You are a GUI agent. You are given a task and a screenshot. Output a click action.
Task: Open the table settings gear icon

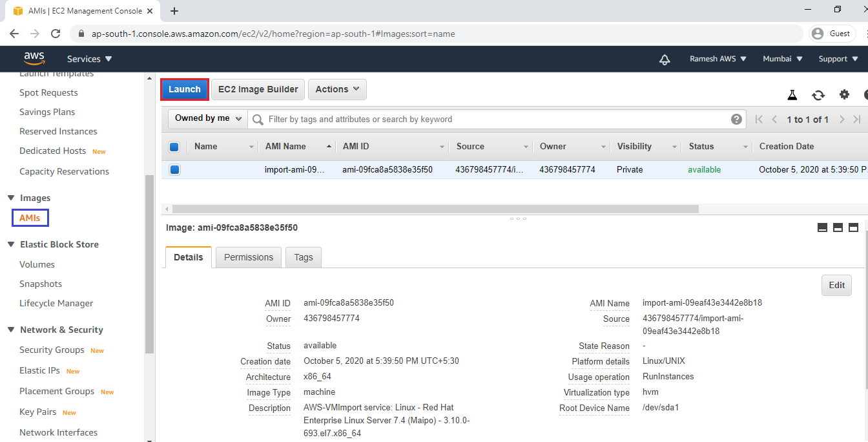[844, 94]
